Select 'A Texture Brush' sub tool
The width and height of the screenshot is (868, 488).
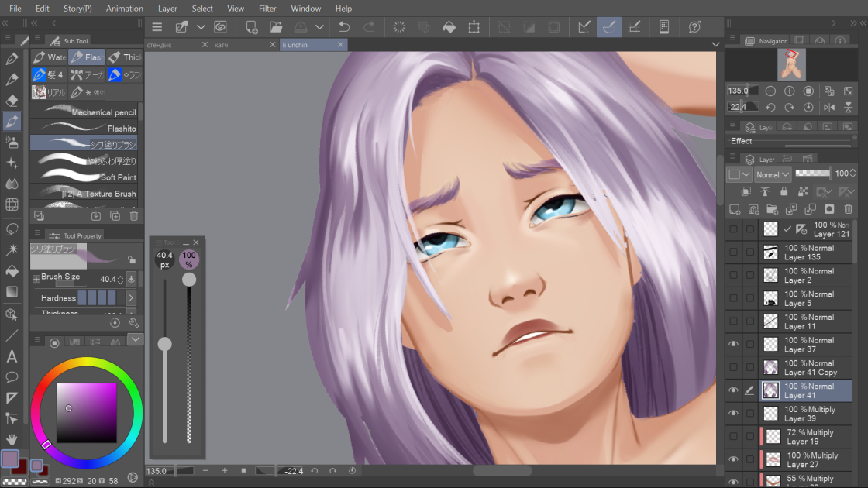pos(84,193)
